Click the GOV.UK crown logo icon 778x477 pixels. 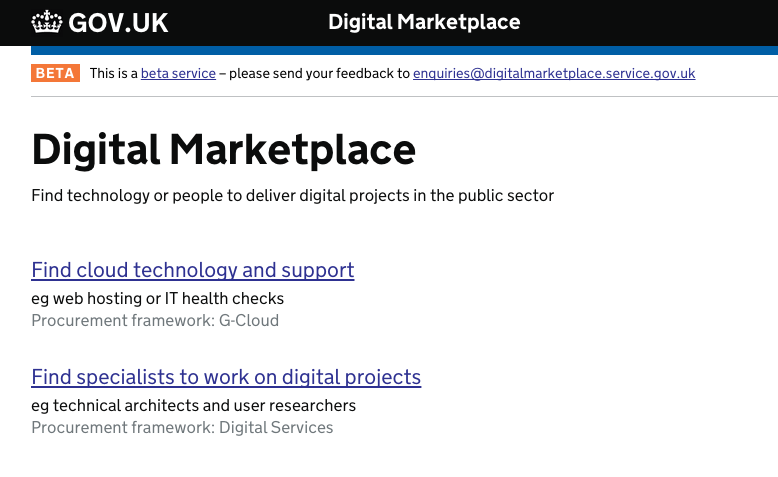coord(47,22)
